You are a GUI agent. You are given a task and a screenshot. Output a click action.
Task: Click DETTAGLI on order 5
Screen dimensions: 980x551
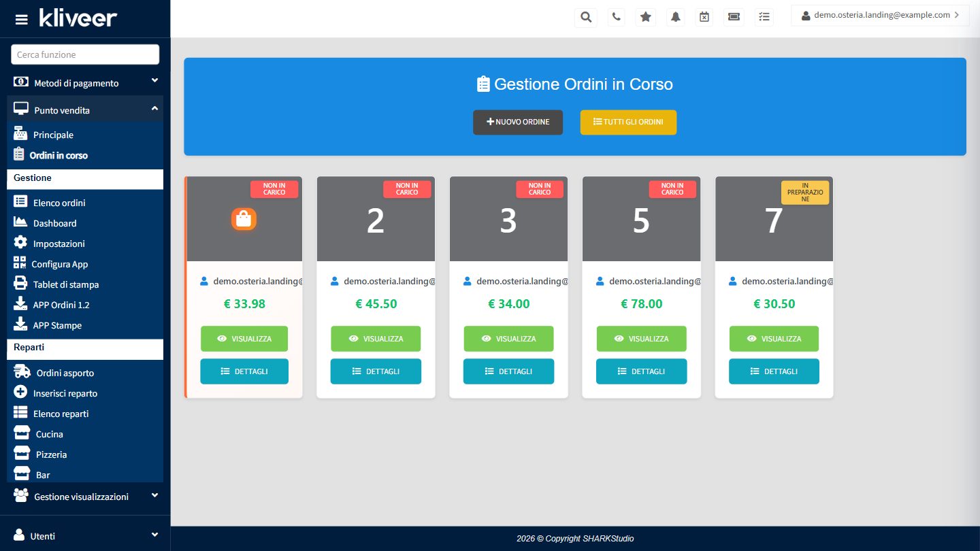tap(641, 371)
